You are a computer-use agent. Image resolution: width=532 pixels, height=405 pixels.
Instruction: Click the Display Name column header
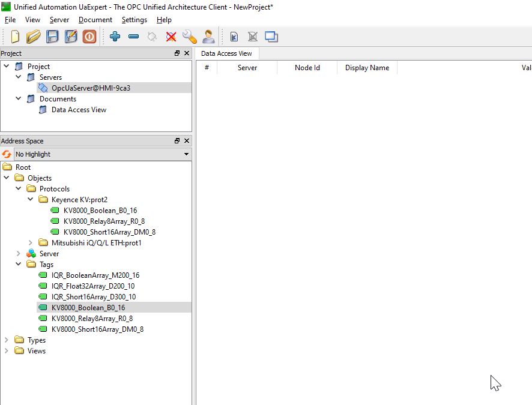click(x=367, y=68)
